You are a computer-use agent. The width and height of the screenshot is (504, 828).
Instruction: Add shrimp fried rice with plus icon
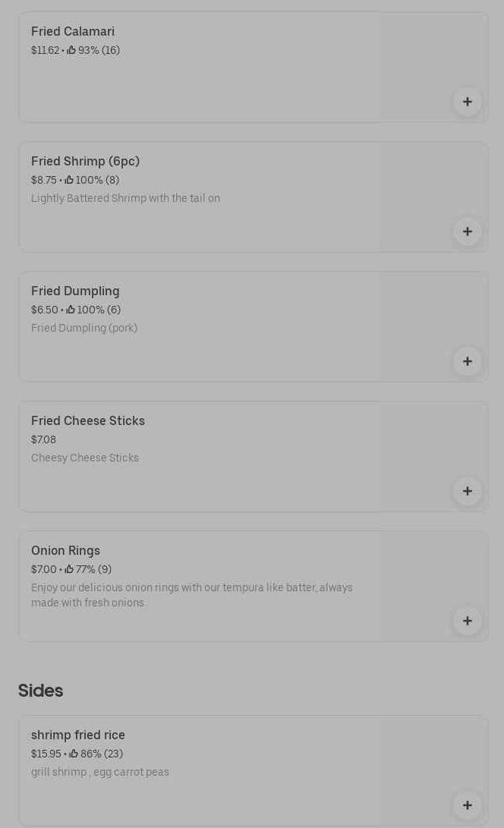(468, 805)
